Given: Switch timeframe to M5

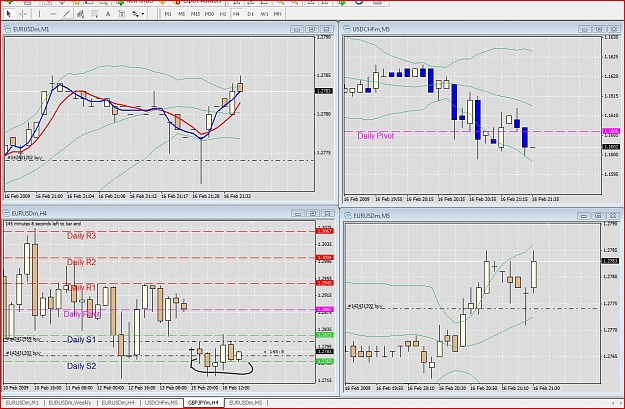Looking at the screenshot, I should [182, 14].
